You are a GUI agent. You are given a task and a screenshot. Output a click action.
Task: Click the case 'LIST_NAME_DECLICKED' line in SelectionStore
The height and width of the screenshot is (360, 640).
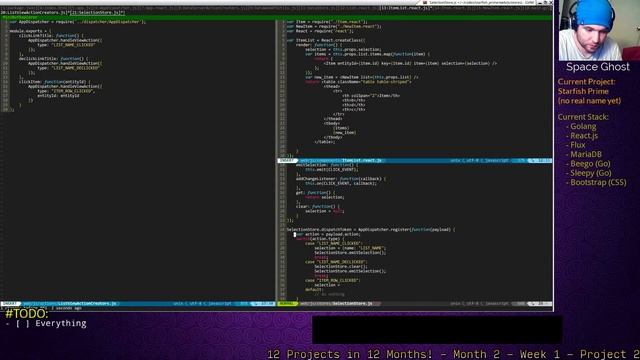click(336, 262)
